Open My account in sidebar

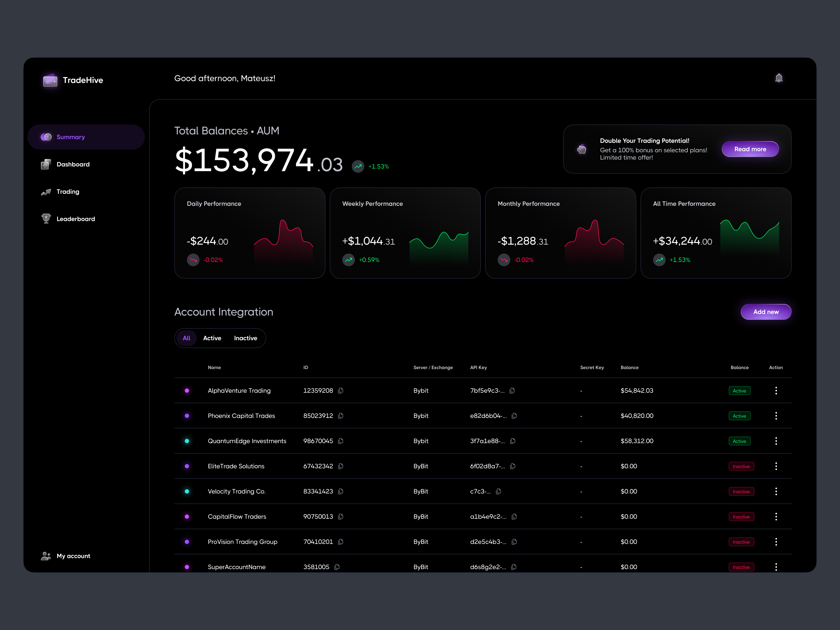click(x=66, y=556)
